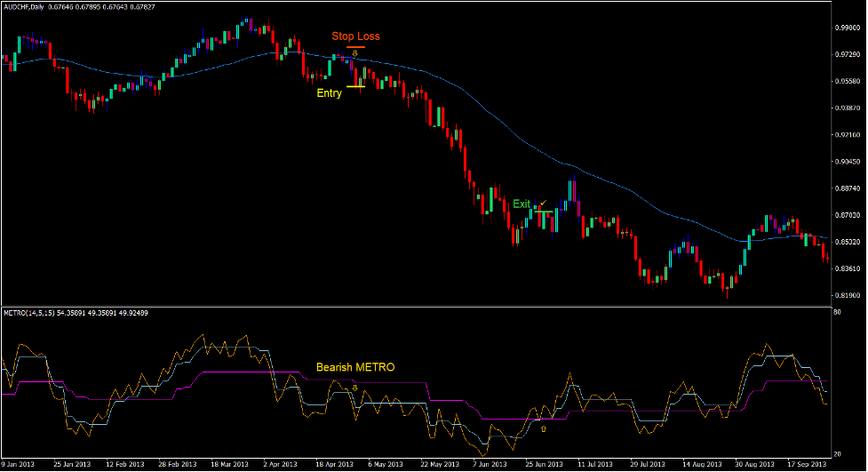
Task: Click the 0.90450 price axis label
Action: pos(848,162)
